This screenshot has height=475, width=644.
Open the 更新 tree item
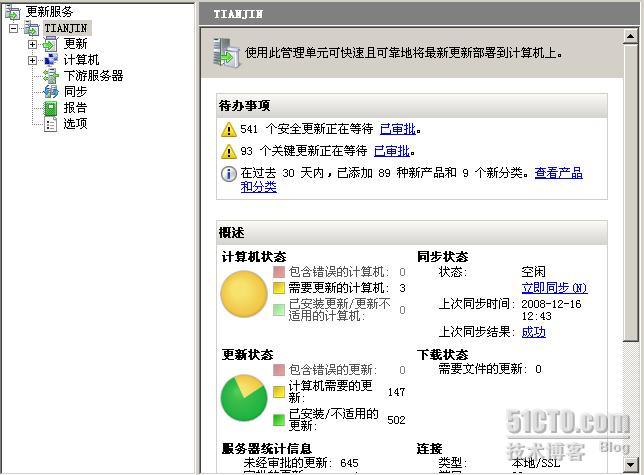coord(75,44)
